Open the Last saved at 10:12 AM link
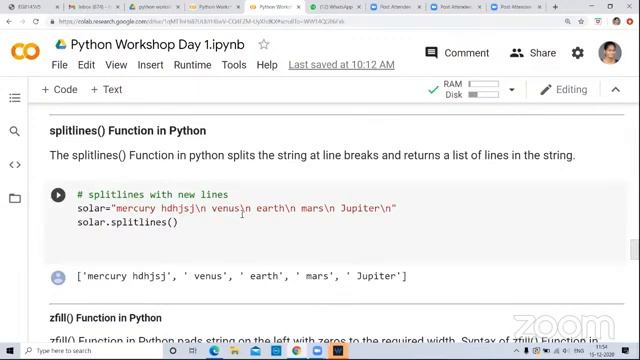Image resolution: width=640 pixels, height=360 pixels. 341,65
